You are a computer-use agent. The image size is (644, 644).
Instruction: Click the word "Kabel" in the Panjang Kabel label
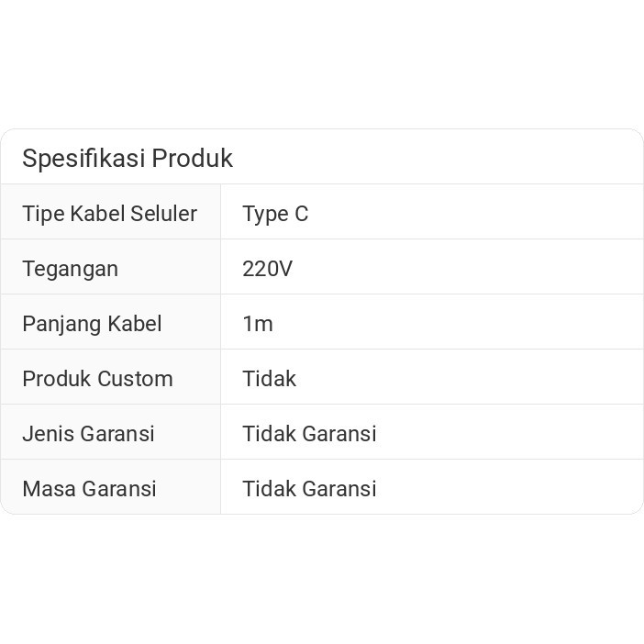[x=134, y=324]
